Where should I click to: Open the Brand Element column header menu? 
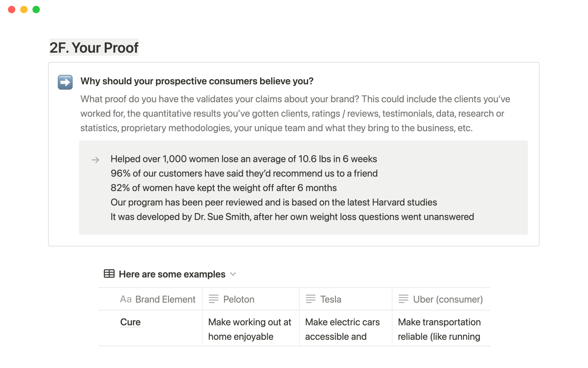(x=165, y=299)
